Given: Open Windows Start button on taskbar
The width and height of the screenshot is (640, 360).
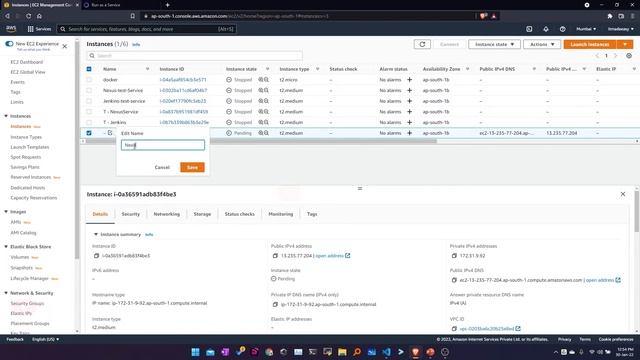Looking at the screenshot, I should [196, 352].
